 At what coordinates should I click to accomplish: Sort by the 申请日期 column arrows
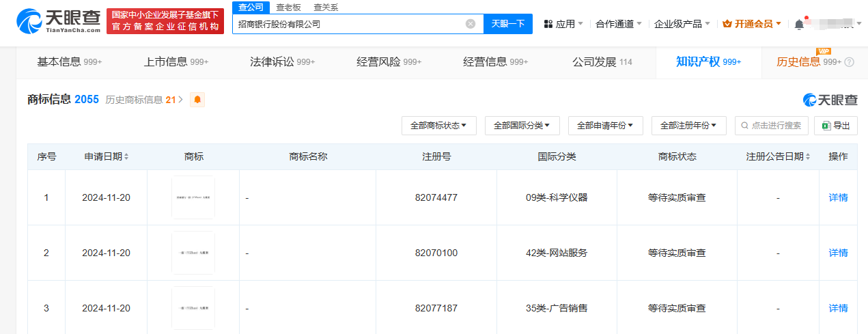coord(126,157)
